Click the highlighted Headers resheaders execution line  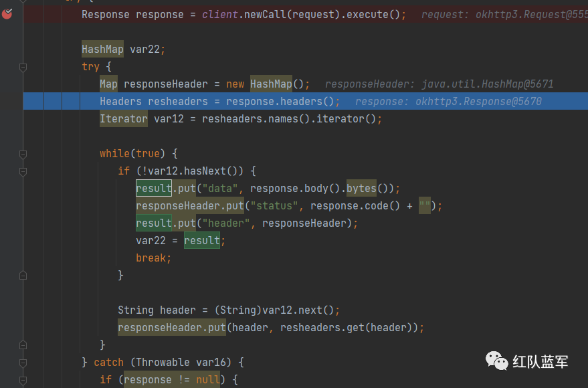(x=305, y=101)
